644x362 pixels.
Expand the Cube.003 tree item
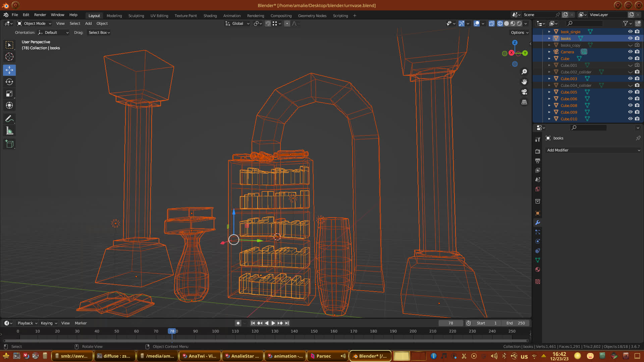click(x=549, y=78)
